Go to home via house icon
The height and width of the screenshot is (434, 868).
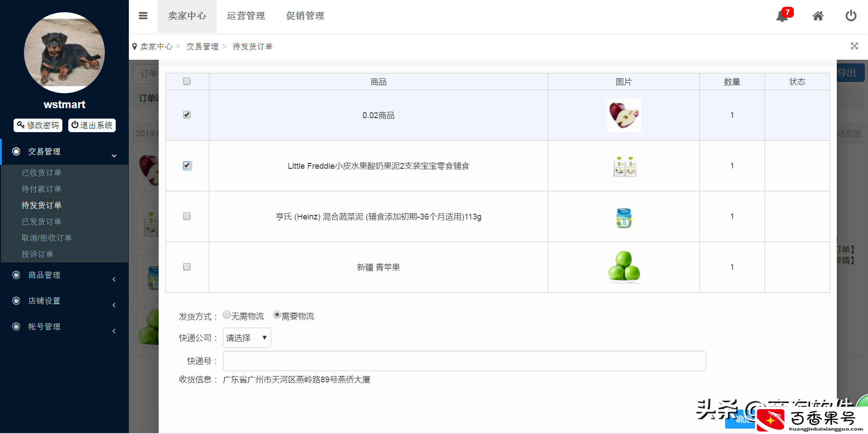click(x=818, y=16)
